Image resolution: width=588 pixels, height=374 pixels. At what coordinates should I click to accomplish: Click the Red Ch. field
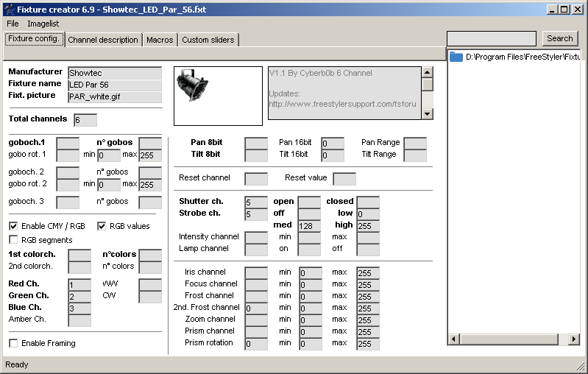(x=79, y=285)
